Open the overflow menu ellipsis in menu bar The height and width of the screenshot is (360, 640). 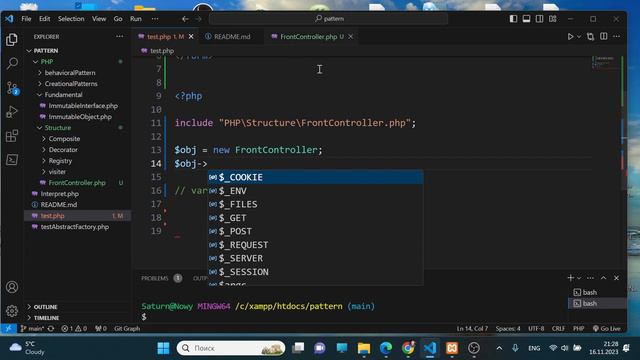[155, 19]
